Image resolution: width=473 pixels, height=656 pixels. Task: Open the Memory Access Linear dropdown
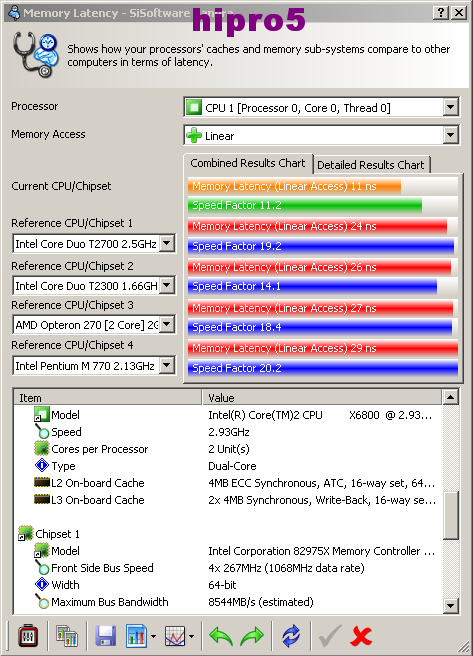pyautogui.click(x=450, y=135)
